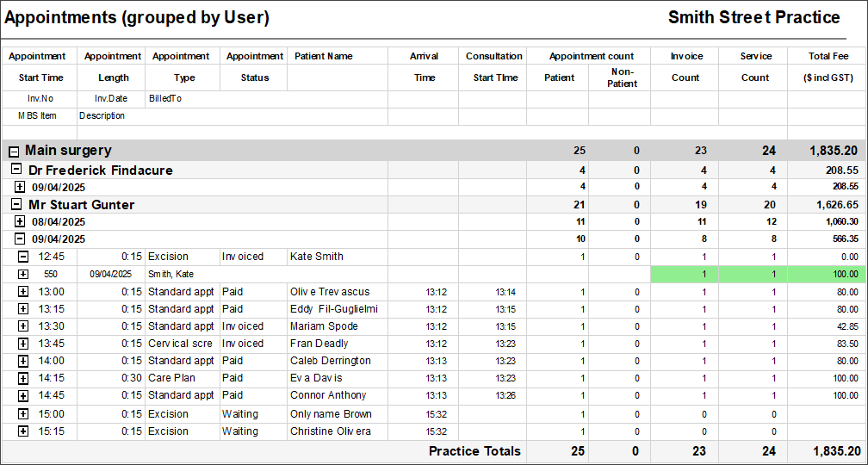Viewport: 868px width, 465px height.
Task: Expand Dr Findacure's 09/04/2025 date row
Action: tap(21, 187)
